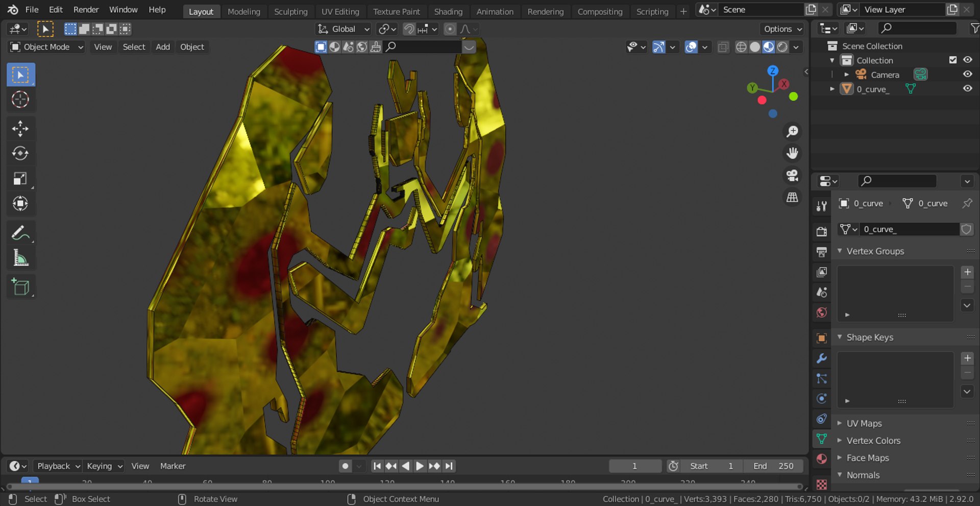The height and width of the screenshot is (506, 980).
Task: Toggle X-ray view
Action: (x=723, y=47)
